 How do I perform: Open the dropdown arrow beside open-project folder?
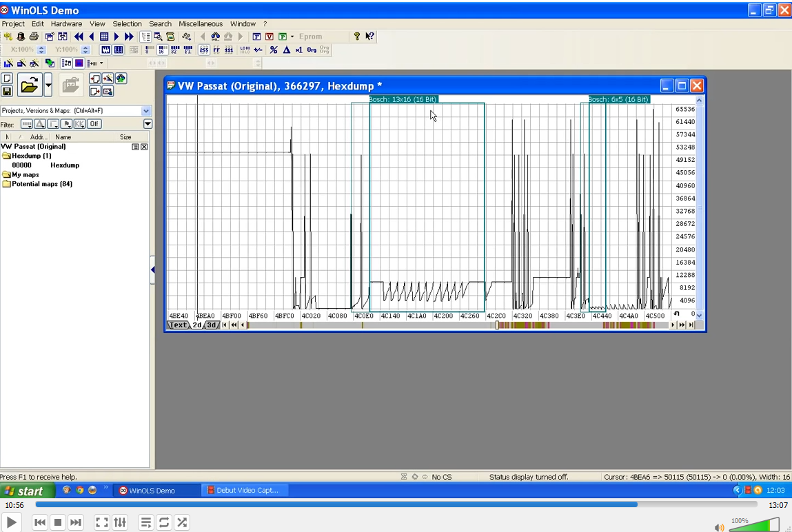click(x=48, y=85)
